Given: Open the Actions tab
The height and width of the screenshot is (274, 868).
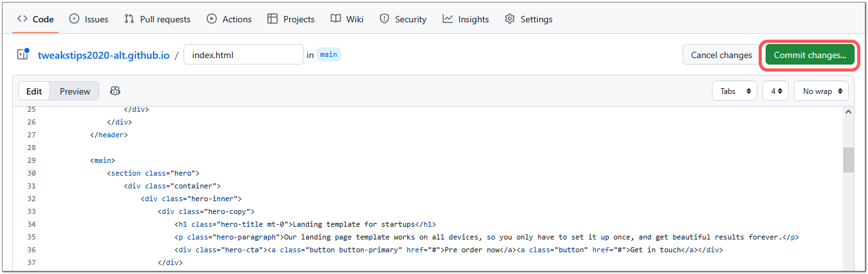Looking at the screenshot, I should click(229, 19).
